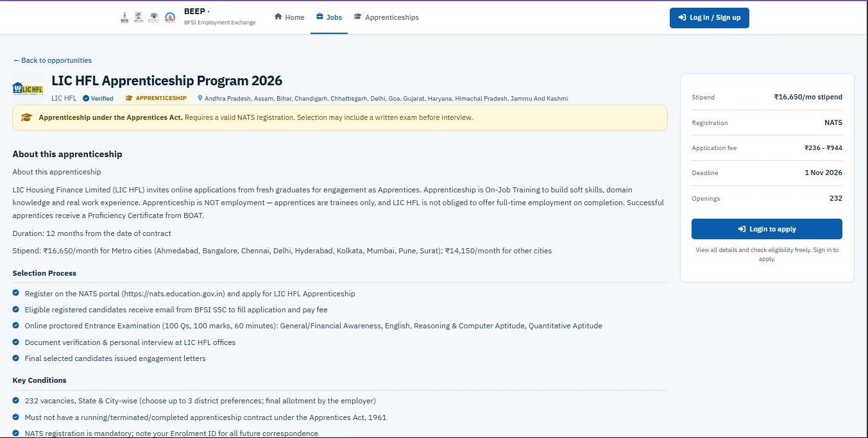The height and width of the screenshot is (438, 868).
Task: Click the Apprenticeships graduation cap icon
Action: coord(357,17)
